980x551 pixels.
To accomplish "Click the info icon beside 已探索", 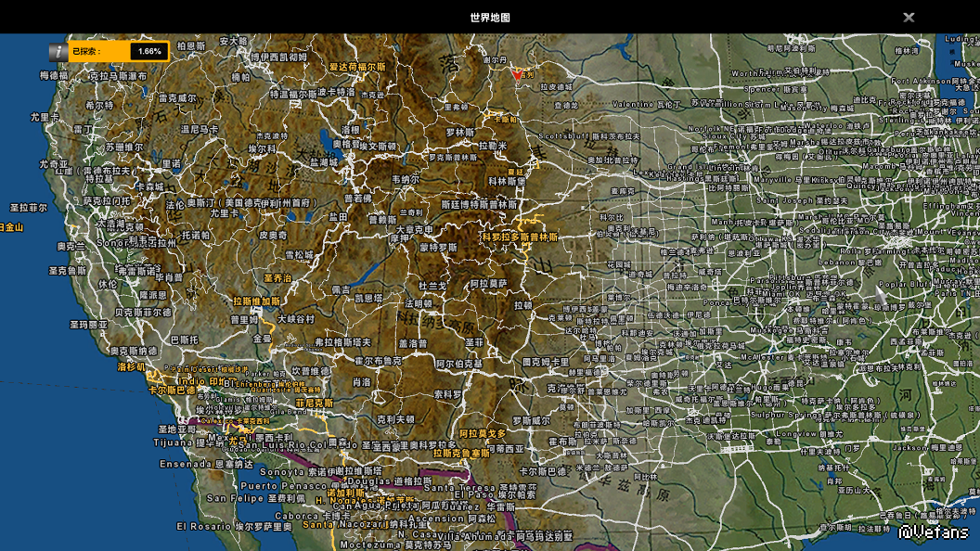I will click(58, 52).
